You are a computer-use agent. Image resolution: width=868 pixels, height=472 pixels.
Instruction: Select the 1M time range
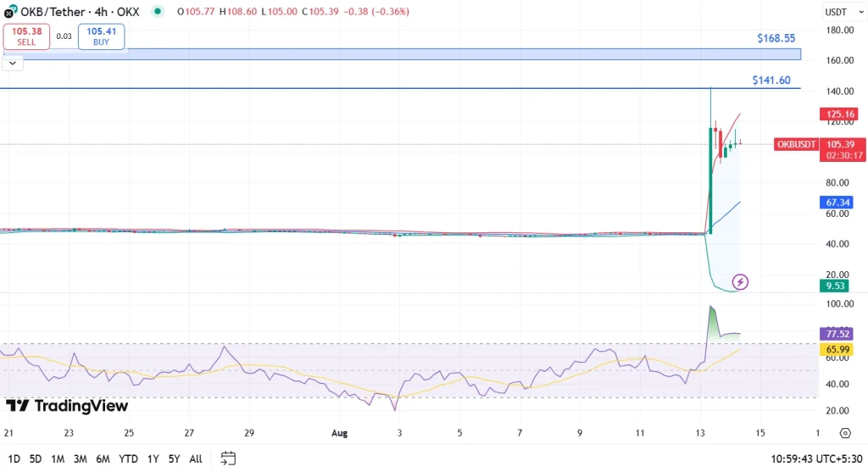(58, 458)
